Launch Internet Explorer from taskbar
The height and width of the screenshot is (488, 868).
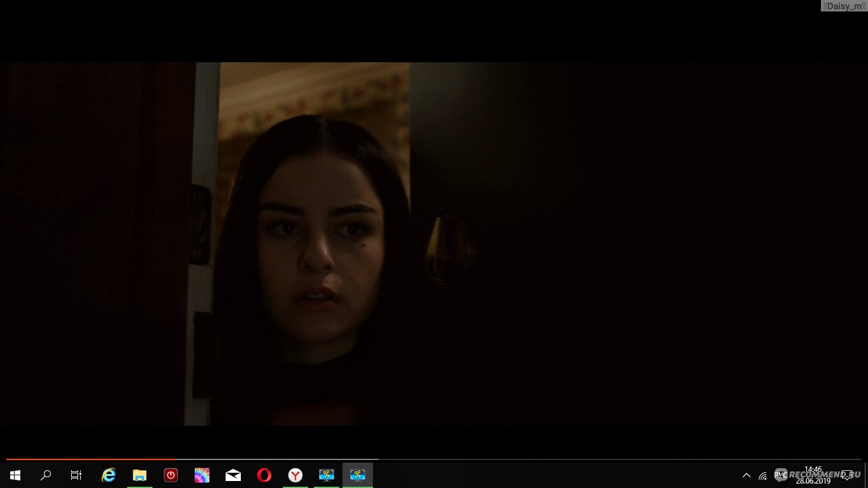pos(109,475)
